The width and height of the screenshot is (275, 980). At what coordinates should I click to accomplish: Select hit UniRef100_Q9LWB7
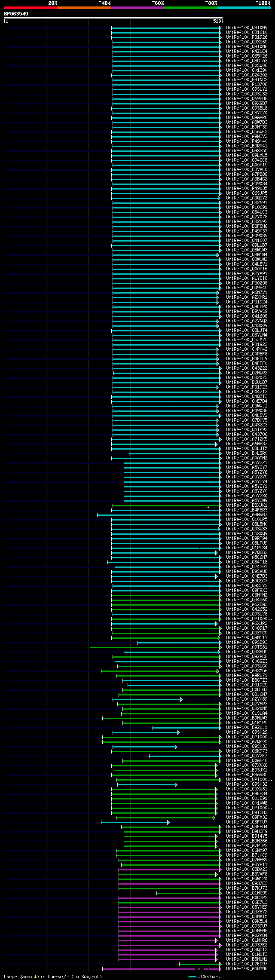coord(247,245)
